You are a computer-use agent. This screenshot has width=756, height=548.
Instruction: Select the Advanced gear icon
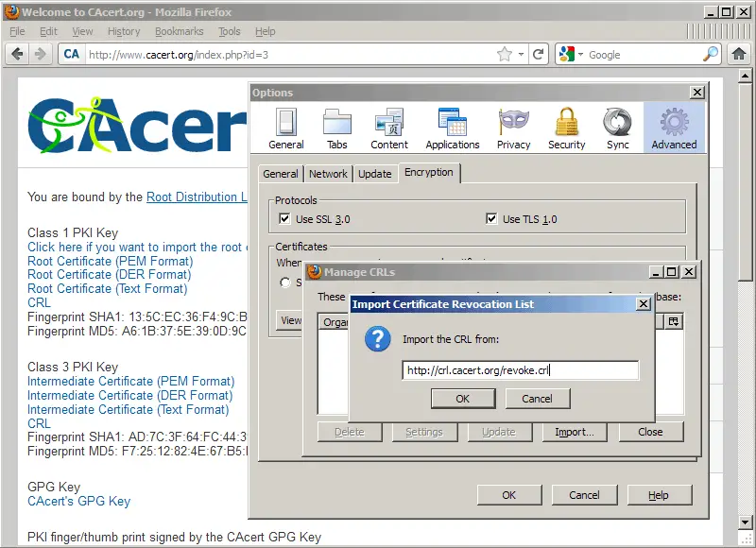(x=674, y=122)
